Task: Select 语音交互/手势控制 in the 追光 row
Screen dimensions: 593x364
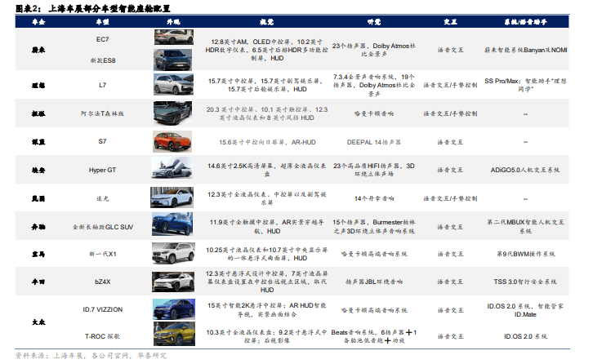Action: [x=450, y=198]
